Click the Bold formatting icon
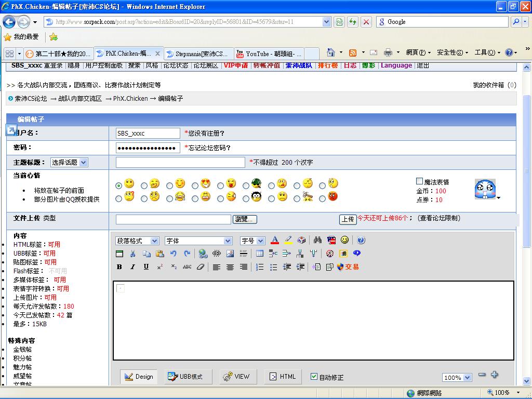Viewport: 532px width, 399px height. (x=119, y=267)
